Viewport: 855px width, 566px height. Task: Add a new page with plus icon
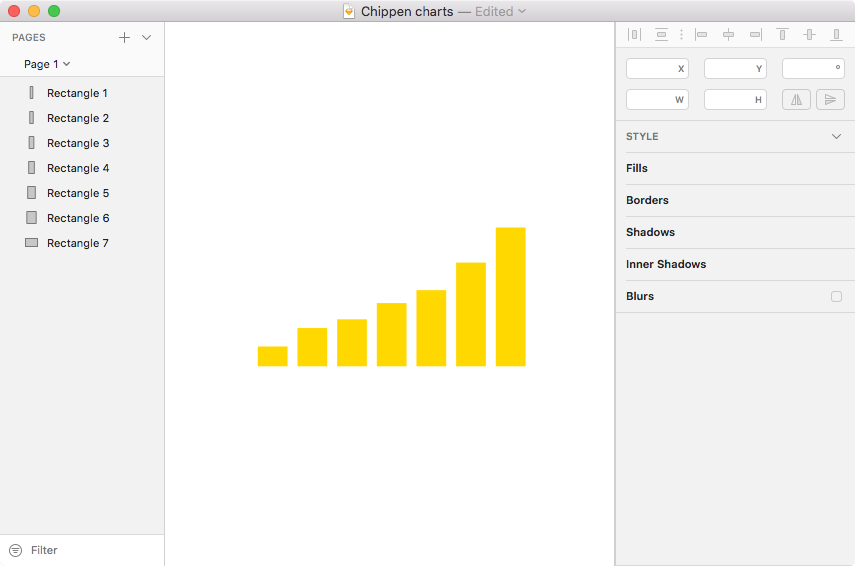click(124, 38)
